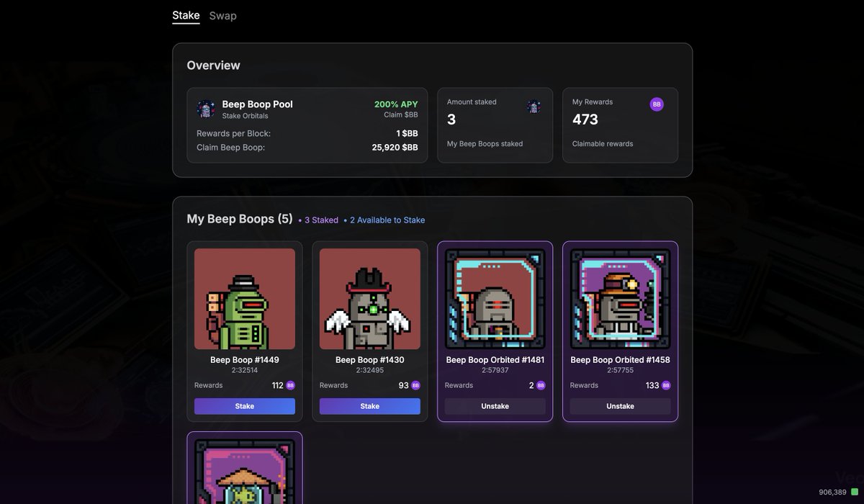Click BB token icon next to 112 rewards

[x=291, y=386]
